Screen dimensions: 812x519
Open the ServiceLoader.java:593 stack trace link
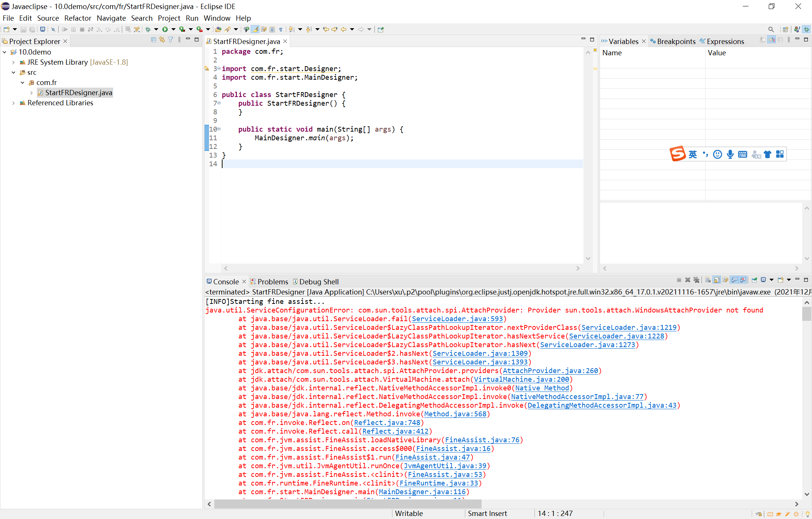(457, 319)
